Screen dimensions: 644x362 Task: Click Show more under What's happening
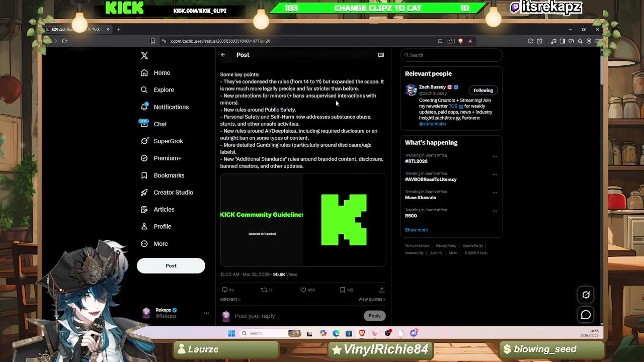click(x=416, y=230)
